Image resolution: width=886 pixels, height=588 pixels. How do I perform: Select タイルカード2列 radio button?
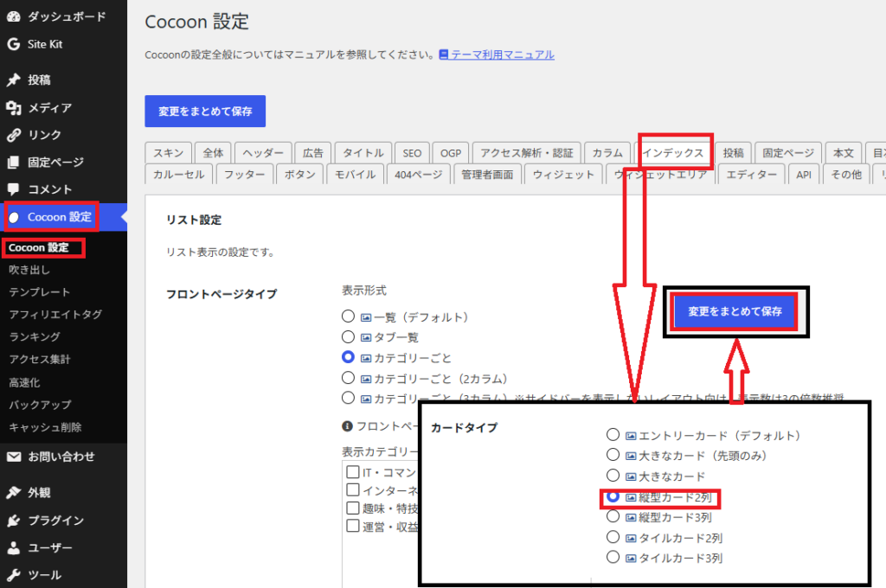613,537
